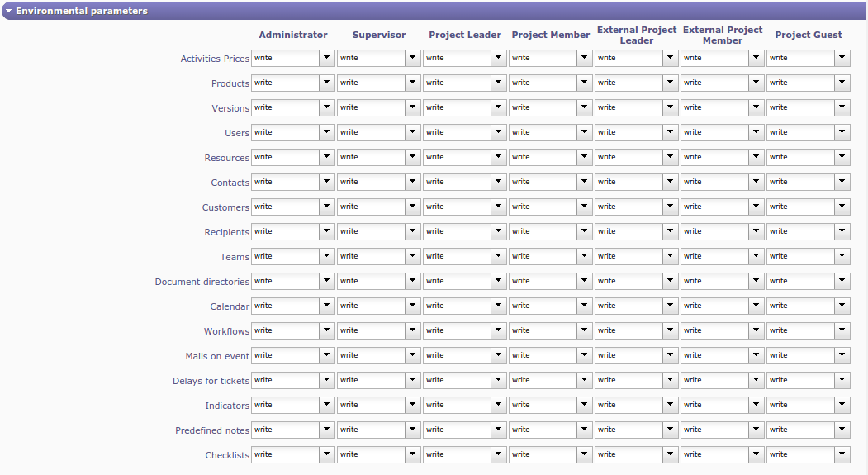Click the Project Member column header

point(550,35)
